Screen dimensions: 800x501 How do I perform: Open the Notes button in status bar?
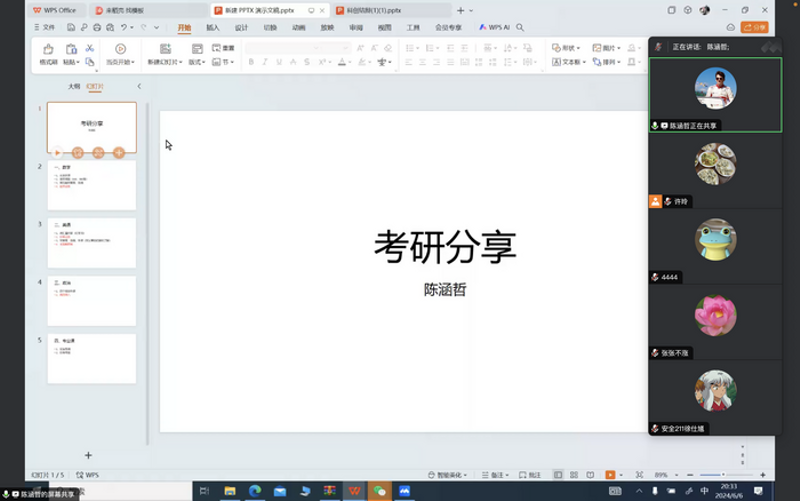[x=495, y=475]
